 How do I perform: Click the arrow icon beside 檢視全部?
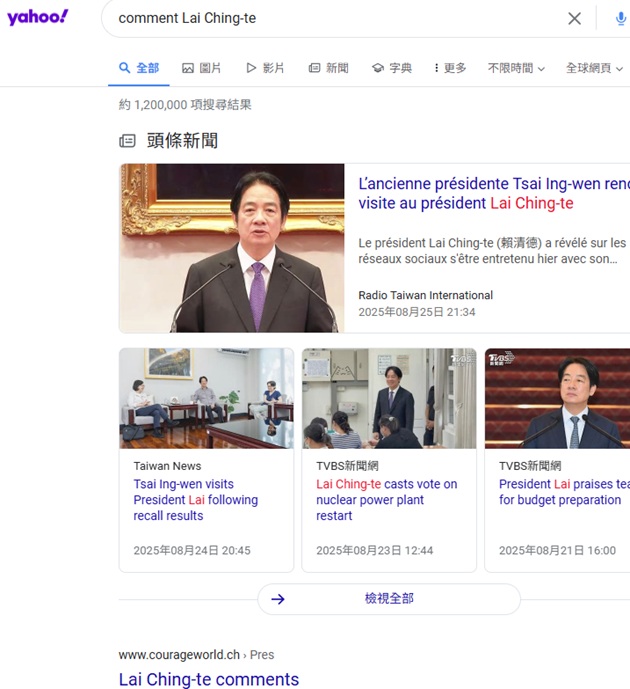[x=278, y=599]
